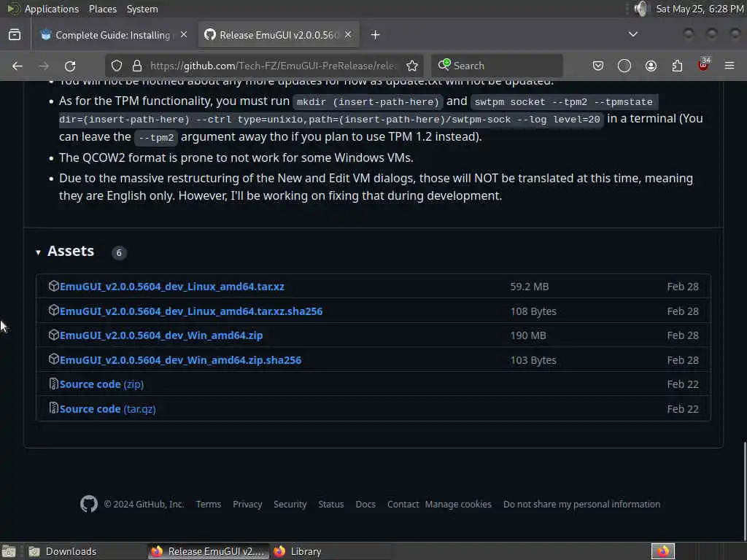Click the volume speaker icon in panel
The image size is (747, 560).
pyautogui.click(x=642, y=9)
